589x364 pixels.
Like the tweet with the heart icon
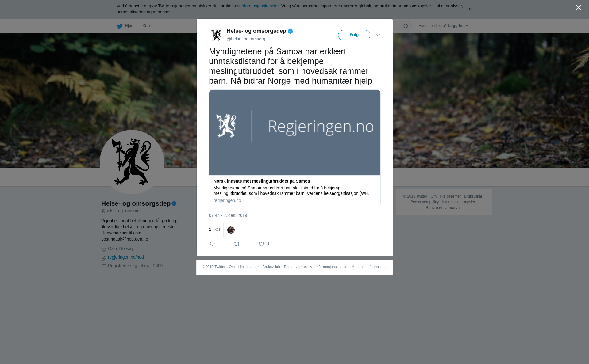coord(261,244)
